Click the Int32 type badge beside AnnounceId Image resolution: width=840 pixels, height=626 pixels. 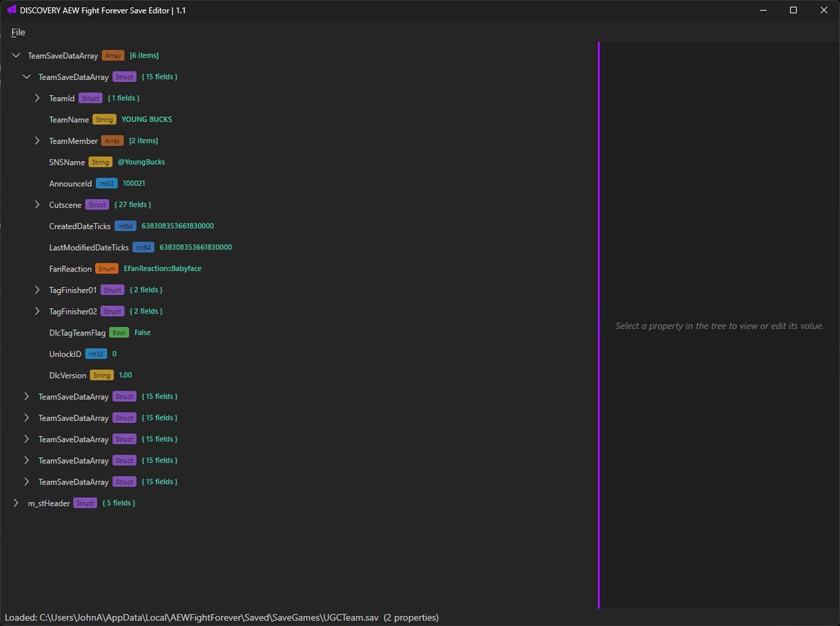tap(106, 183)
